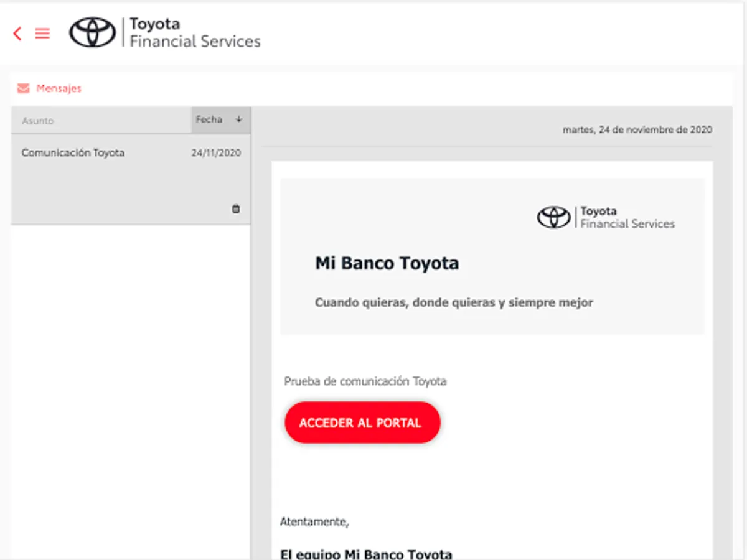The height and width of the screenshot is (560, 747).
Task: Open the Mensajes section label
Action: (x=59, y=88)
